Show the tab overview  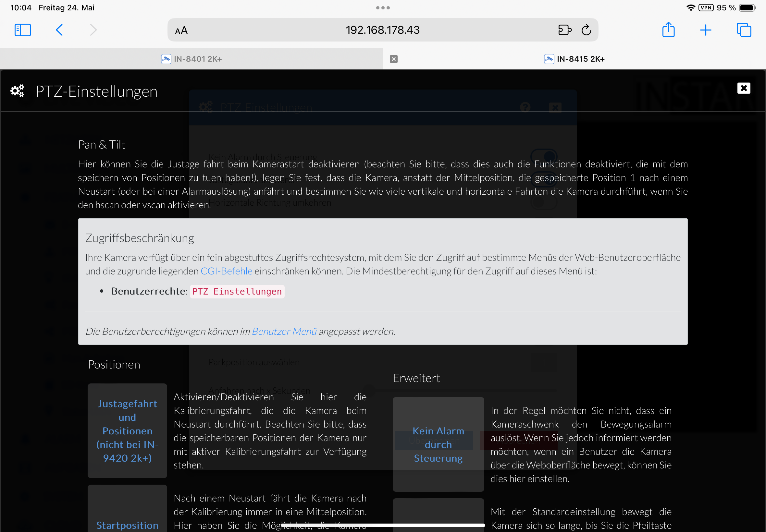click(x=744, y=30)
